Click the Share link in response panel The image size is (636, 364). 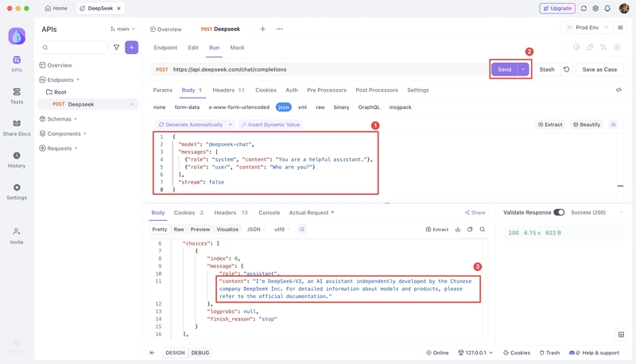click(475, 212)
